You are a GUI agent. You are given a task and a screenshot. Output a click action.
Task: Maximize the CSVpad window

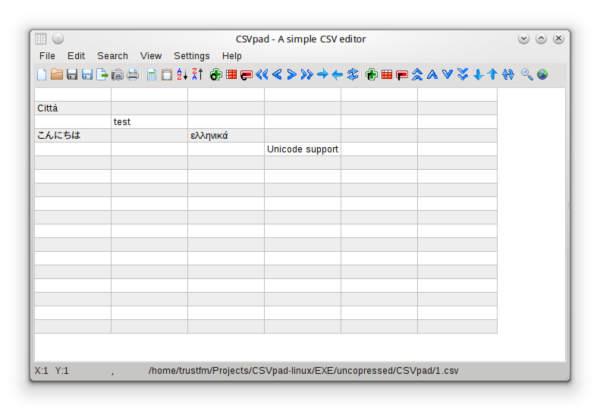coord(541,39)
